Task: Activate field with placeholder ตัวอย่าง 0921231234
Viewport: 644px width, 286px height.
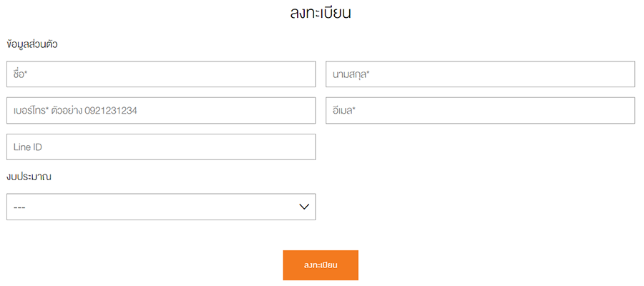Action: (x=161, y=111)
